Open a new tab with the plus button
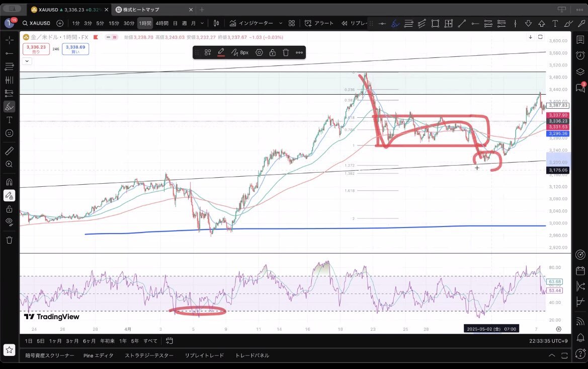The image size is (588, 369). coord(202,10)
